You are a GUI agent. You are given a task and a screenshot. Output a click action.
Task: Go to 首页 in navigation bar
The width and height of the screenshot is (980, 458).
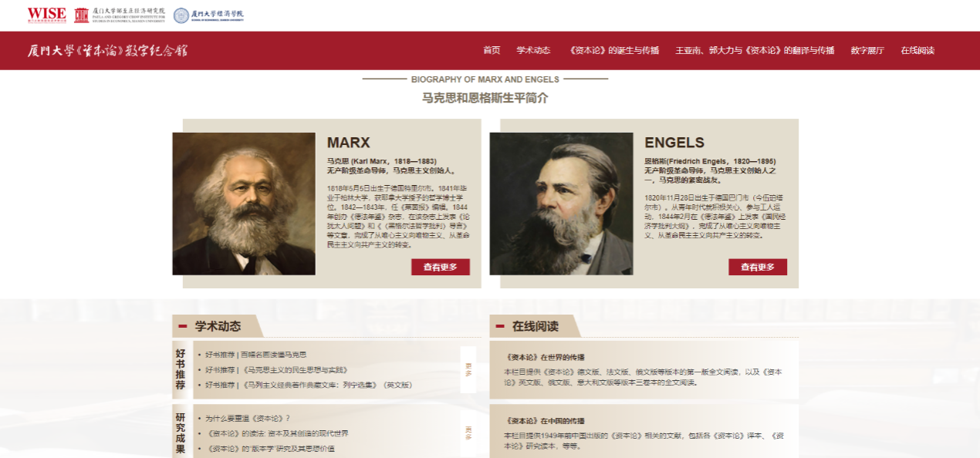(x=492, y=50)
